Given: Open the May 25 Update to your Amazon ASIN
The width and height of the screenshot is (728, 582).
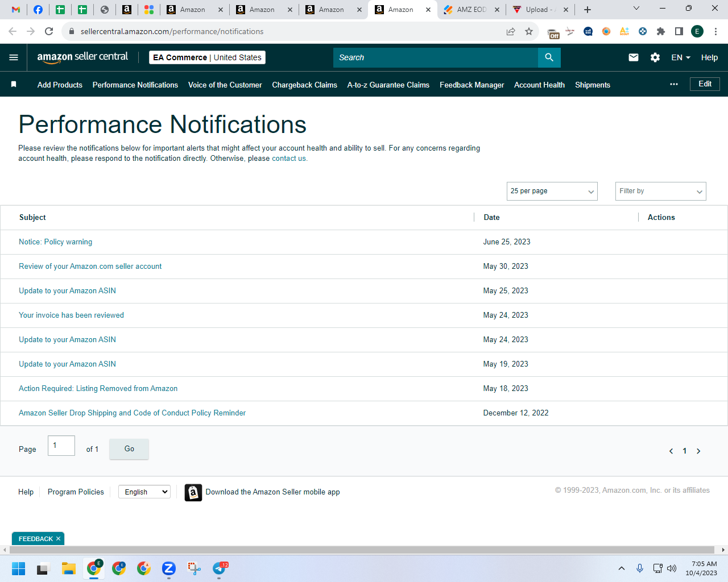Looking at the screenshot, I should click(67, 291).
